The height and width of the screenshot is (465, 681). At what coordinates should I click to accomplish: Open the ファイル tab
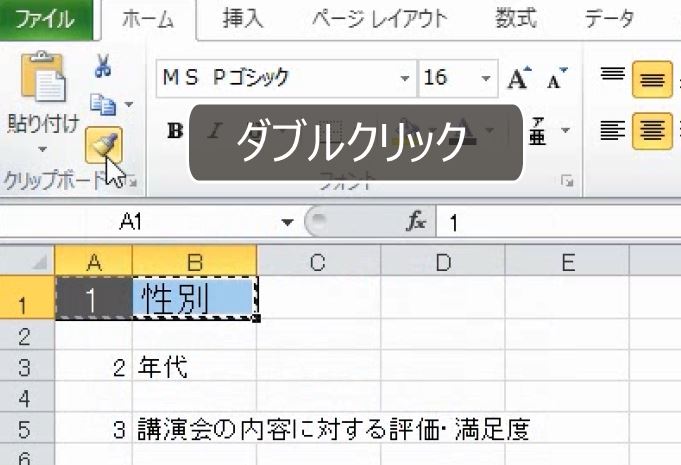pyautogui.click(x=45, y=19)
